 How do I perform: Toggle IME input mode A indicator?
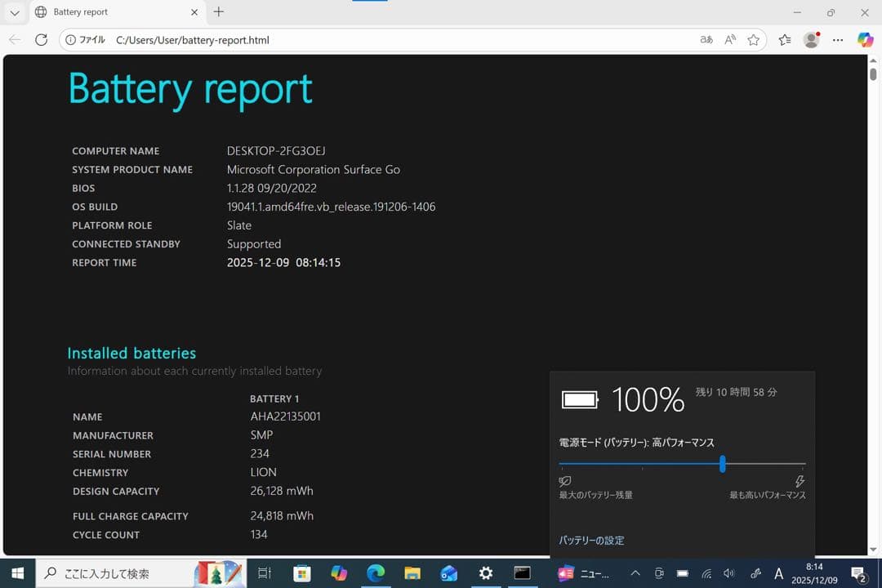(778, 573)
